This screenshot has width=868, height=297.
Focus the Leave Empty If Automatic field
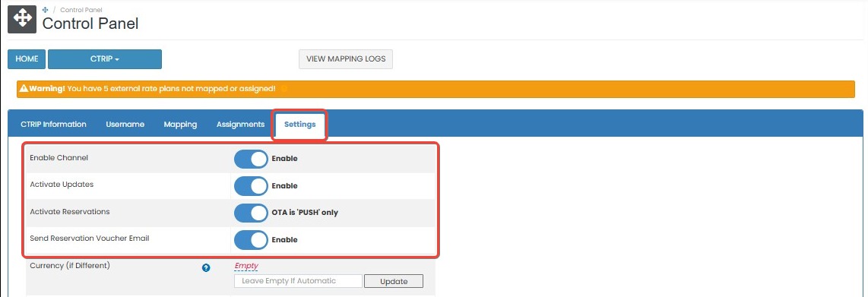point(299,281)
